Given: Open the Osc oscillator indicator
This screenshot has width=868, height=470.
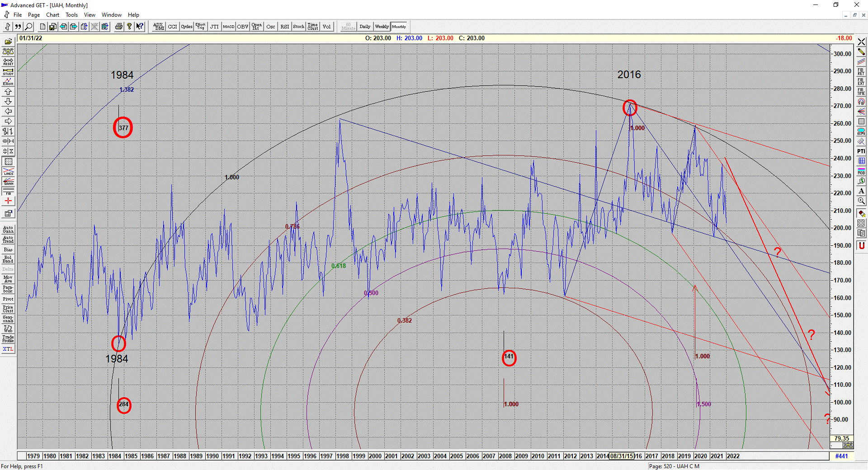Looking at the screenshot, I should click(270, 27).
